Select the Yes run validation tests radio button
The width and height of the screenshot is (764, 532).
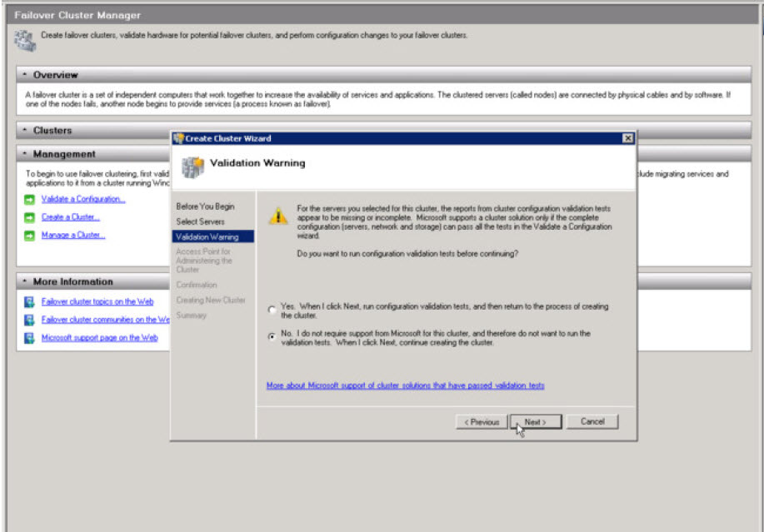tap(272, 310)
